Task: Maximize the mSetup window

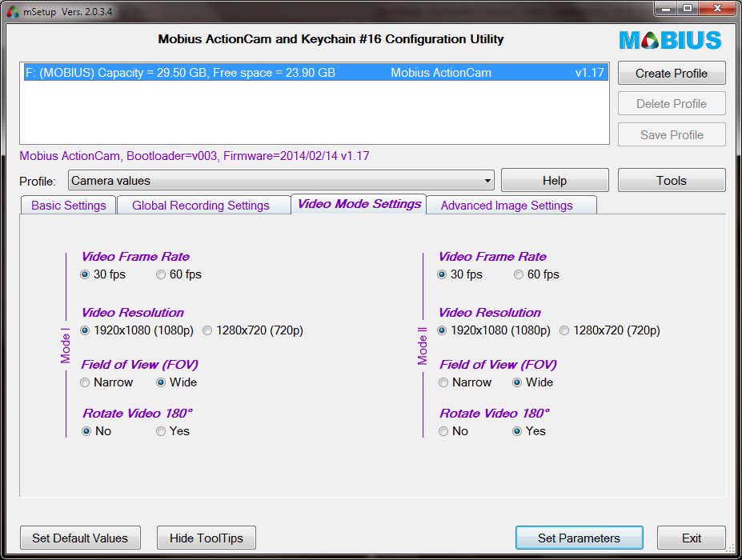Action: coord(687,8)
